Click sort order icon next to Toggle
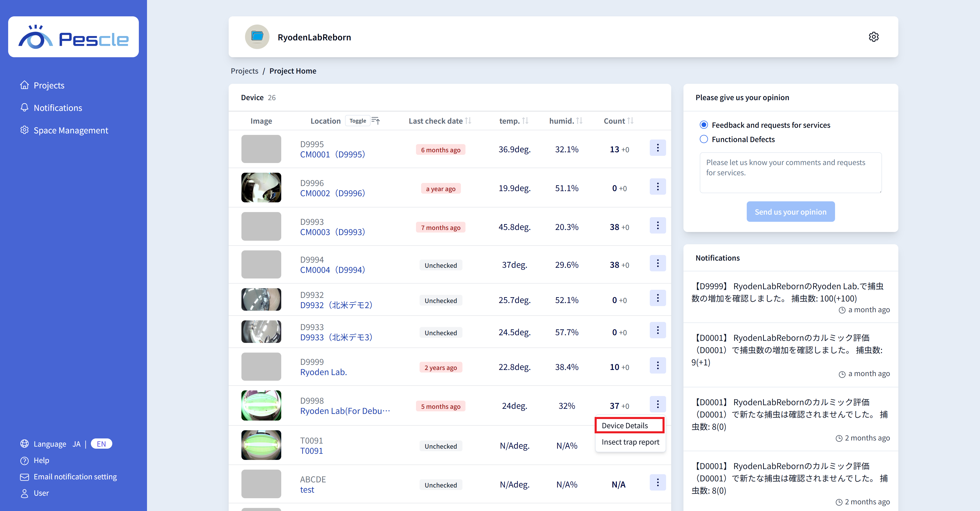980x511 pixels. pyautogui.click(x=375, y=121)
